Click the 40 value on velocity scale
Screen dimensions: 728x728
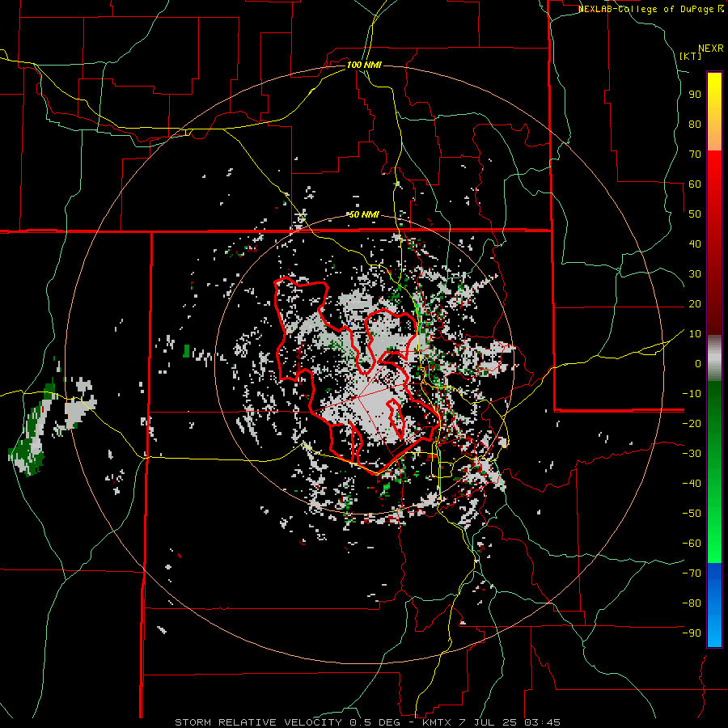pos(695,244)
